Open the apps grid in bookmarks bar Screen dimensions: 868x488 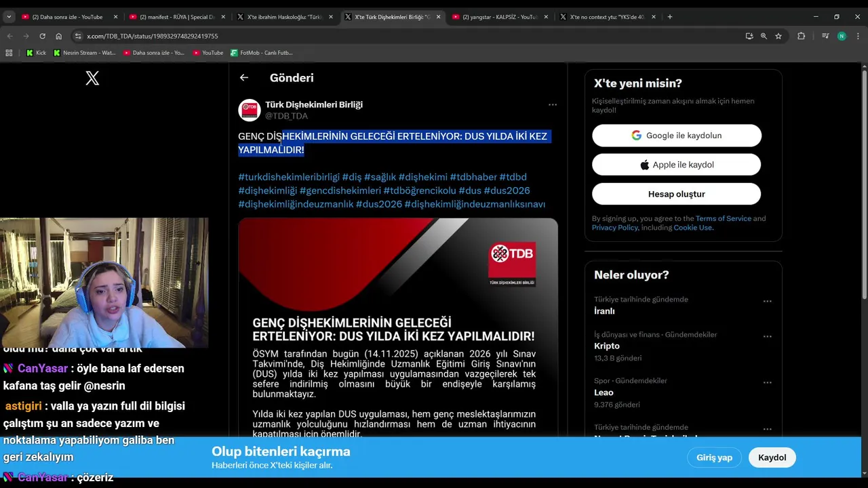[x=9, y=52]
